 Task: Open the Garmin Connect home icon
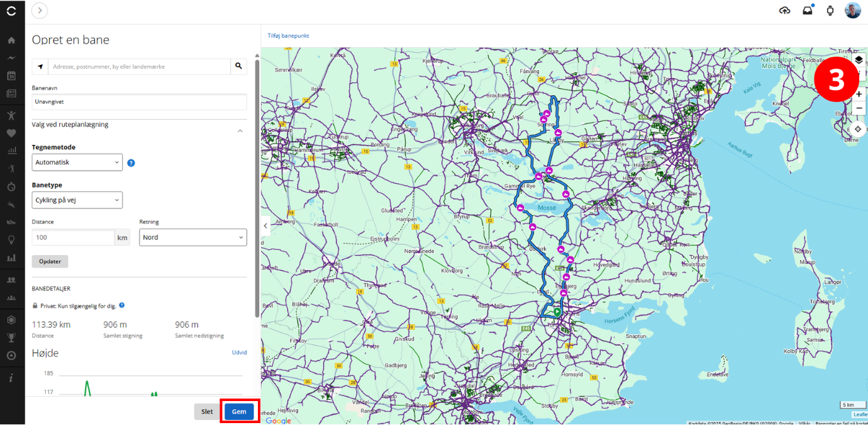click(x=11, y=40)
